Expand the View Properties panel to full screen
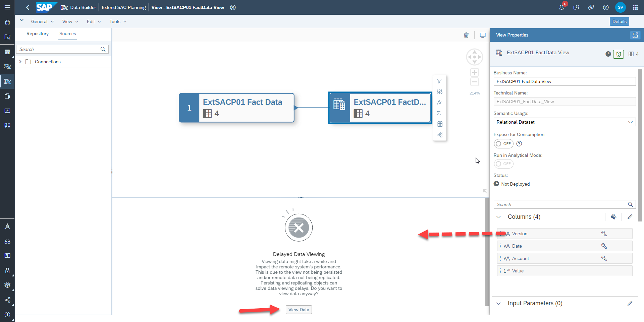This screenshot has height=322, width=644. point(636,35)
